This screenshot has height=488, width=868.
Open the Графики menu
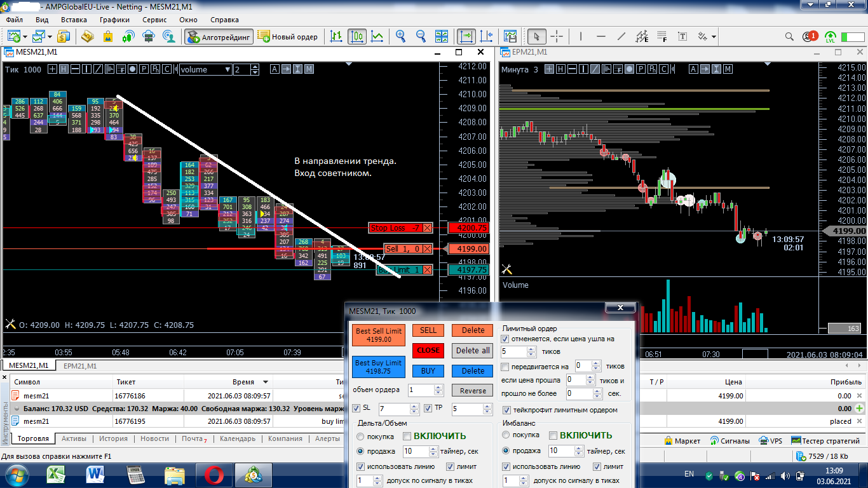(114, 20)
